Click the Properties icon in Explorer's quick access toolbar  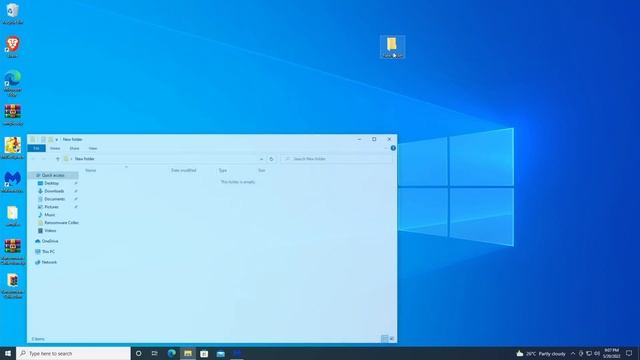pos(43,140)
